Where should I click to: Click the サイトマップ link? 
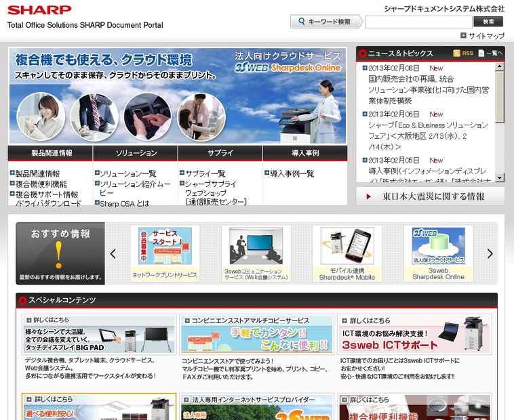[x=483, y=36]
